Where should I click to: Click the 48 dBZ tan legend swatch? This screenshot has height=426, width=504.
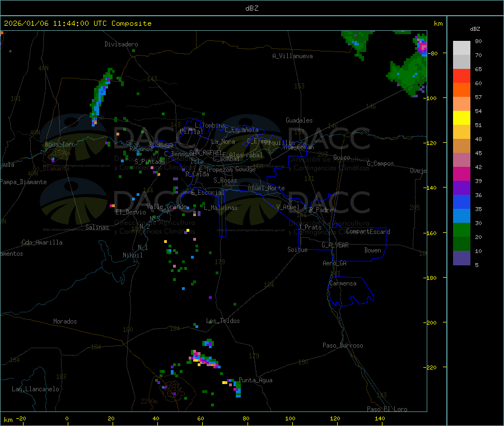(x=461, y=146)
